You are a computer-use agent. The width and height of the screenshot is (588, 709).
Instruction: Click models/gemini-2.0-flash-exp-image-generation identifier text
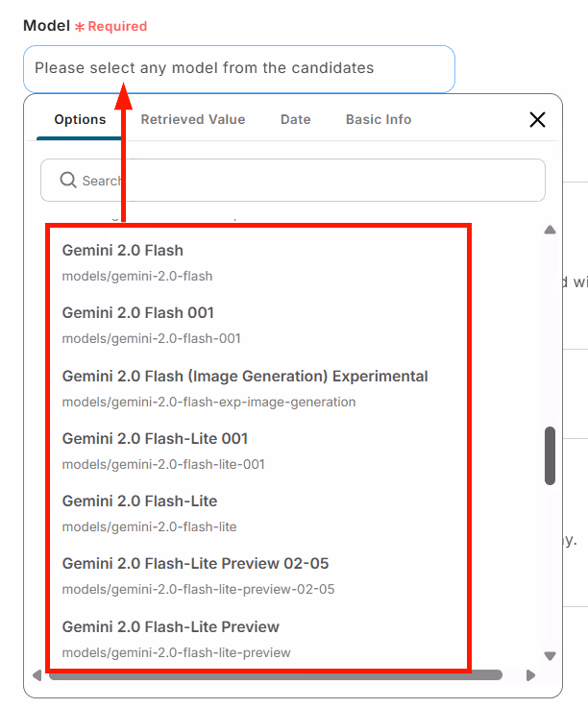208,402
